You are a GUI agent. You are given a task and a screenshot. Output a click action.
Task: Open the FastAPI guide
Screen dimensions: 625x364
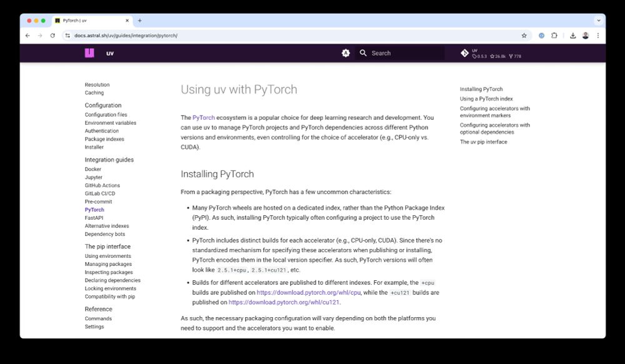(94, 218)
